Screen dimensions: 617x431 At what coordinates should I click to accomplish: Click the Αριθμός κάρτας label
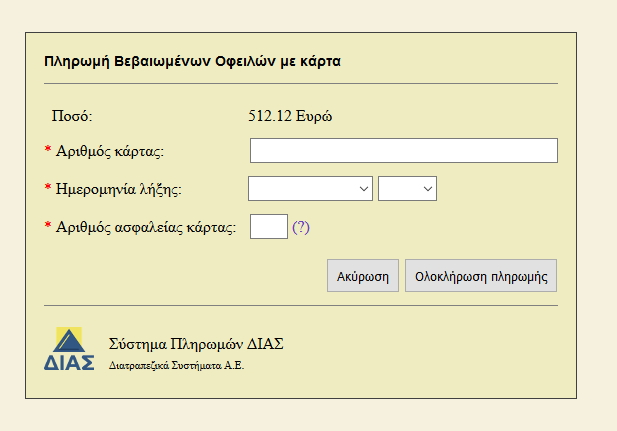tap(110, 151)
